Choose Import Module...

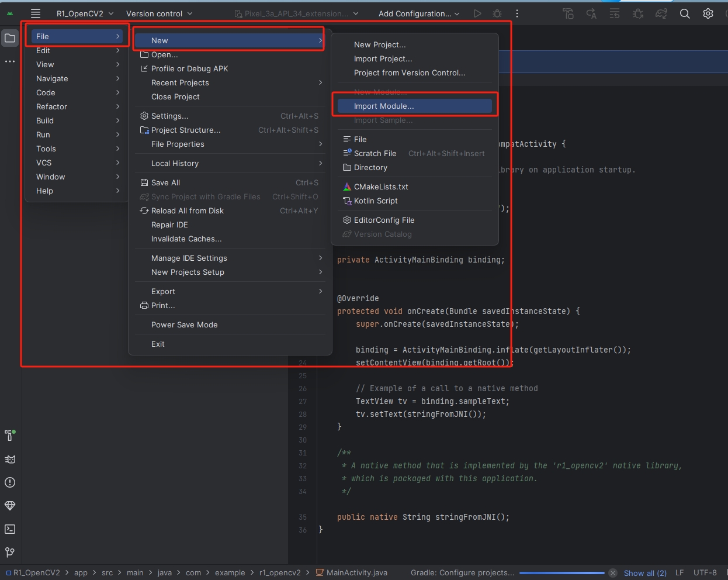[415, 106]
